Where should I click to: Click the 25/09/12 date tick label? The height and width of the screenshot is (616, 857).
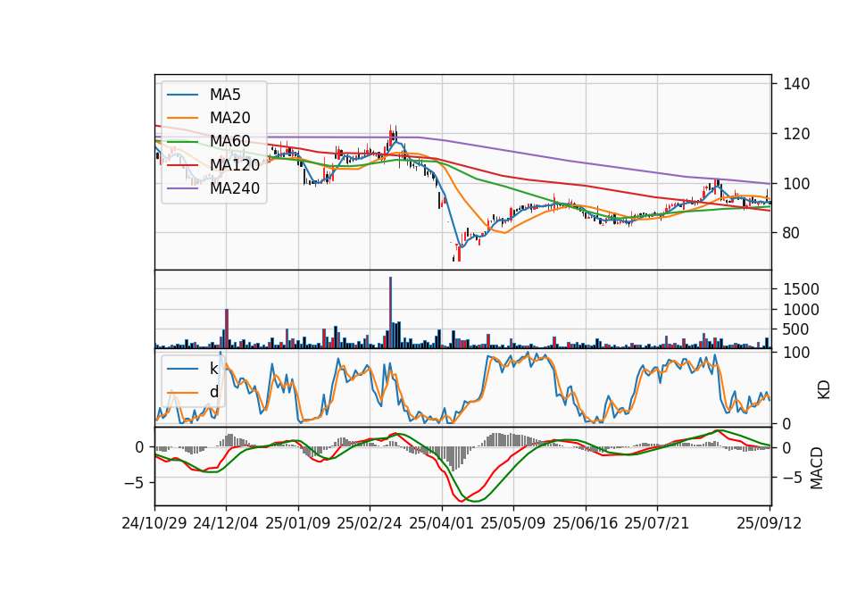point(770,523)
